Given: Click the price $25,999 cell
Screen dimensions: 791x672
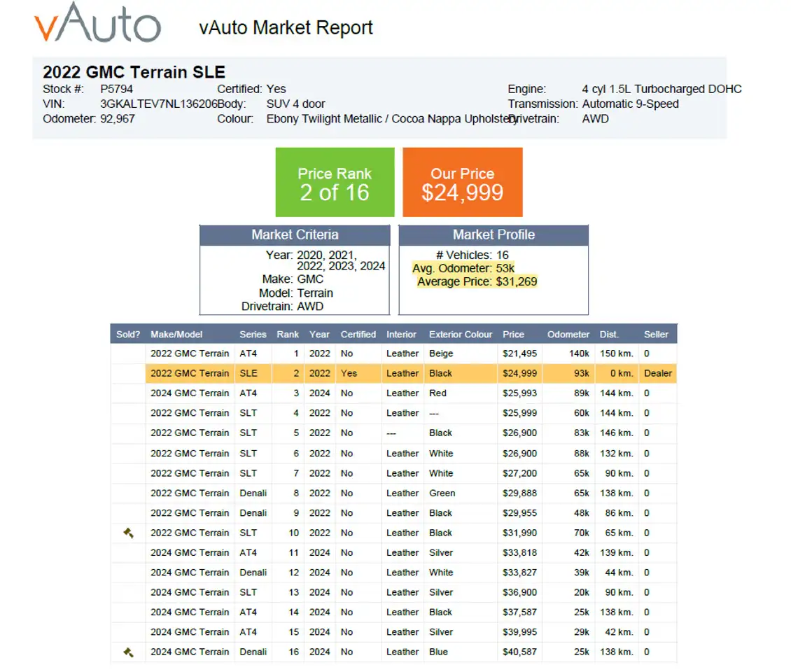Looking at the screenshot, I should (x=519, y=413).
